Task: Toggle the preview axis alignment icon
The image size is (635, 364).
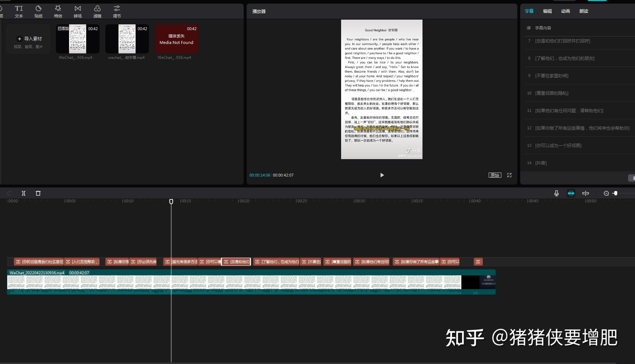Action: [586, 193]
